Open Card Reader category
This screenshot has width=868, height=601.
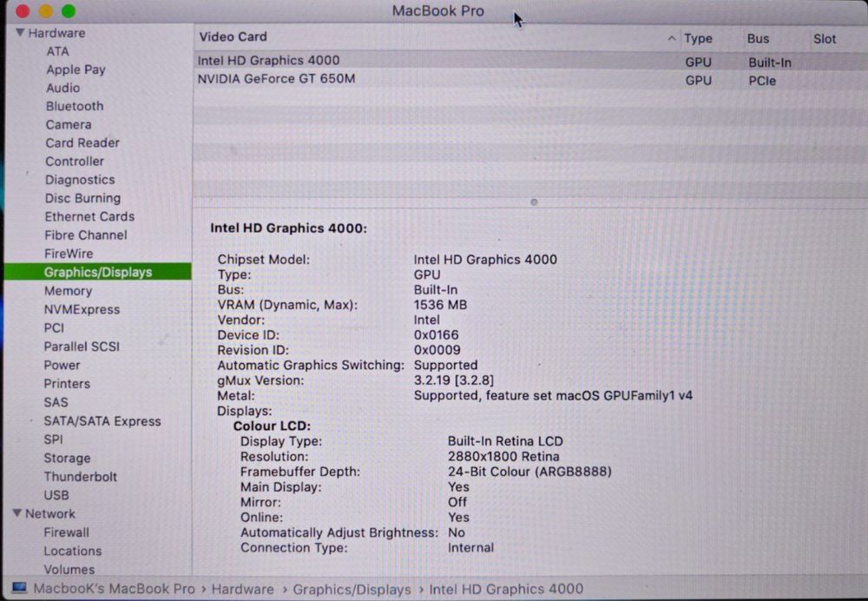(x=82, y=143)
